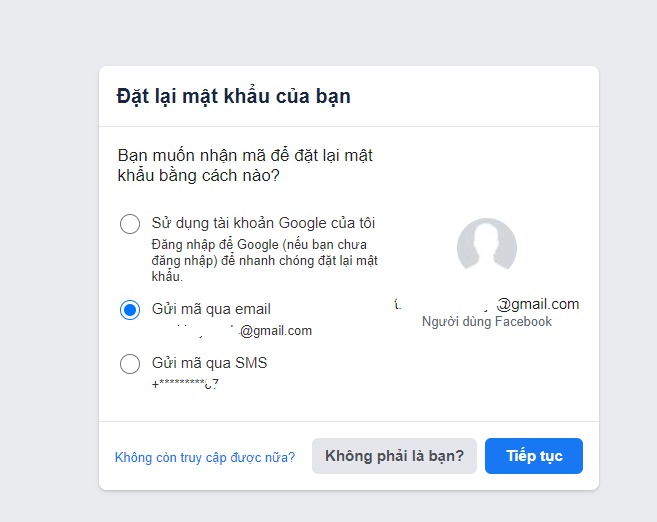This screenshot has height=522, width=657.
Task: Click the Google login description text
Action: coord(264,260)
